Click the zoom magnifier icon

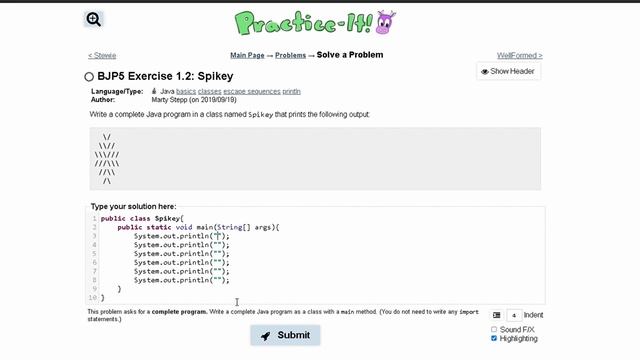pos(93,19)
